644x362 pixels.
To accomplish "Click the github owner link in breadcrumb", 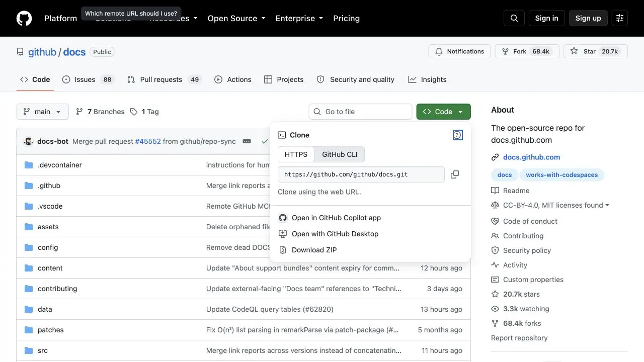I will [x=42, y=52].
